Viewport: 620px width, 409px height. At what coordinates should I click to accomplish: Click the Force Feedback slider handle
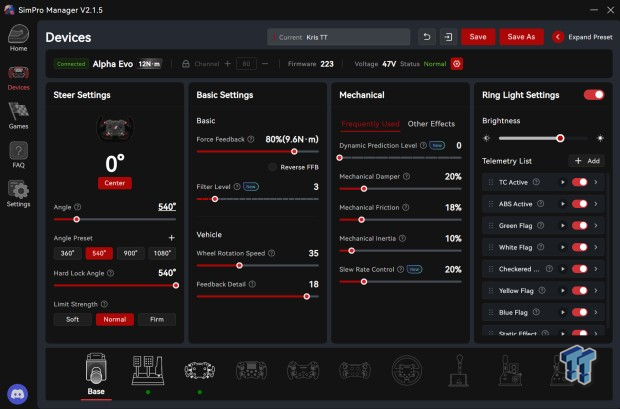point(294,151)
